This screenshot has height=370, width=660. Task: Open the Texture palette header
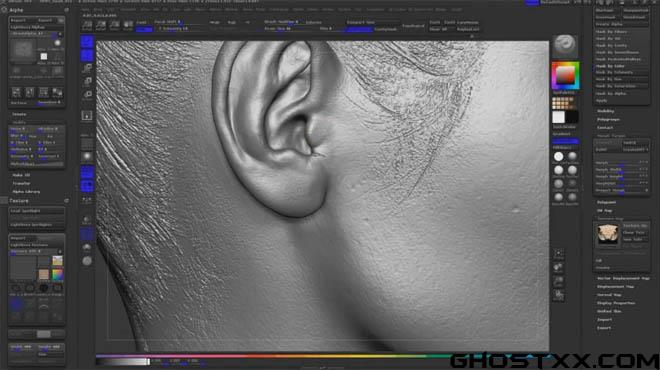pyautogui.click(x=19, y=201)
